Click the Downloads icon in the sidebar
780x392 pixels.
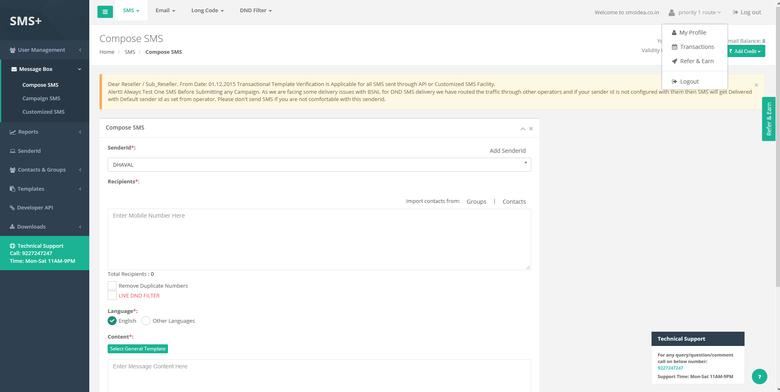point(12,227)
